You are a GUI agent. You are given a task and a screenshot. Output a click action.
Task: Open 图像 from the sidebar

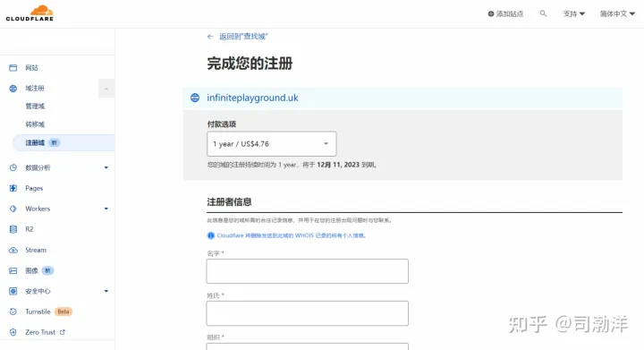(x=31, y=270)
